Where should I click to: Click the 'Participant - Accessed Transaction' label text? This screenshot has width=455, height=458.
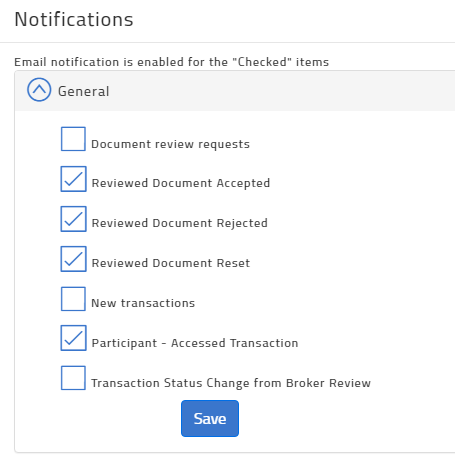195,343
